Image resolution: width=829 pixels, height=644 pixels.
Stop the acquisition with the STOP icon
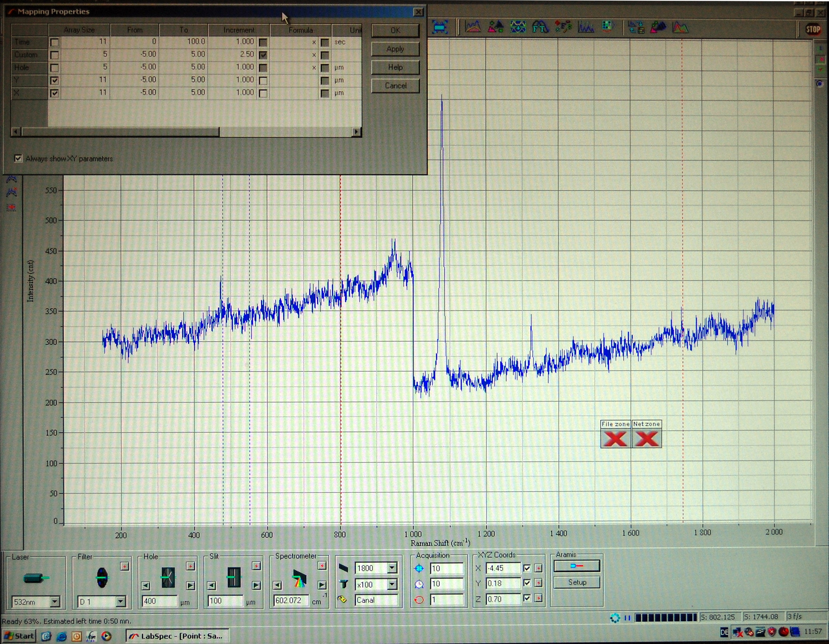(813, 29)
